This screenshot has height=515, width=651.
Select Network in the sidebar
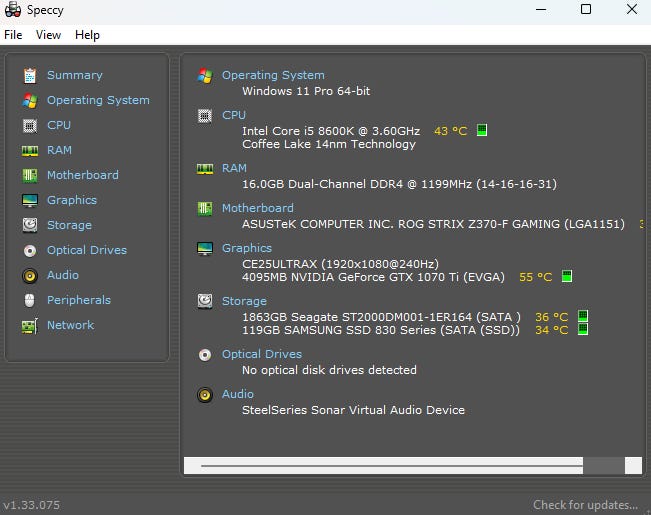click(x=71, y=325)
